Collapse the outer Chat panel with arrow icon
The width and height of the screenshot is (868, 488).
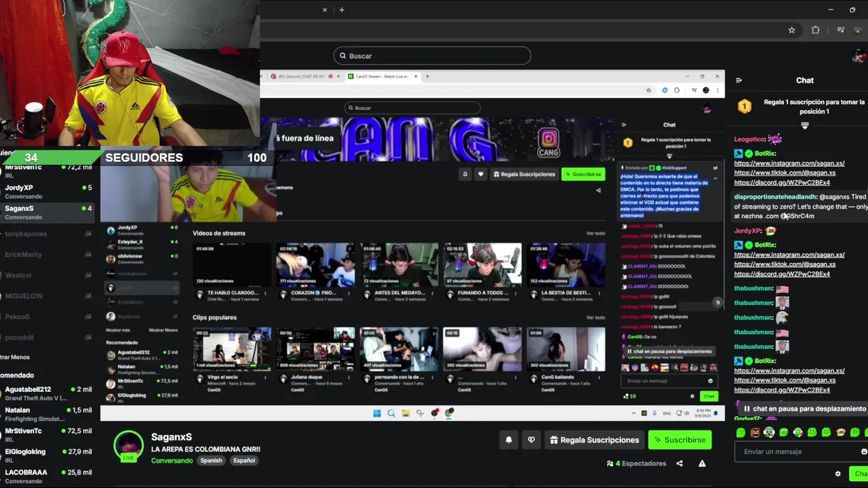pos(738,80)
